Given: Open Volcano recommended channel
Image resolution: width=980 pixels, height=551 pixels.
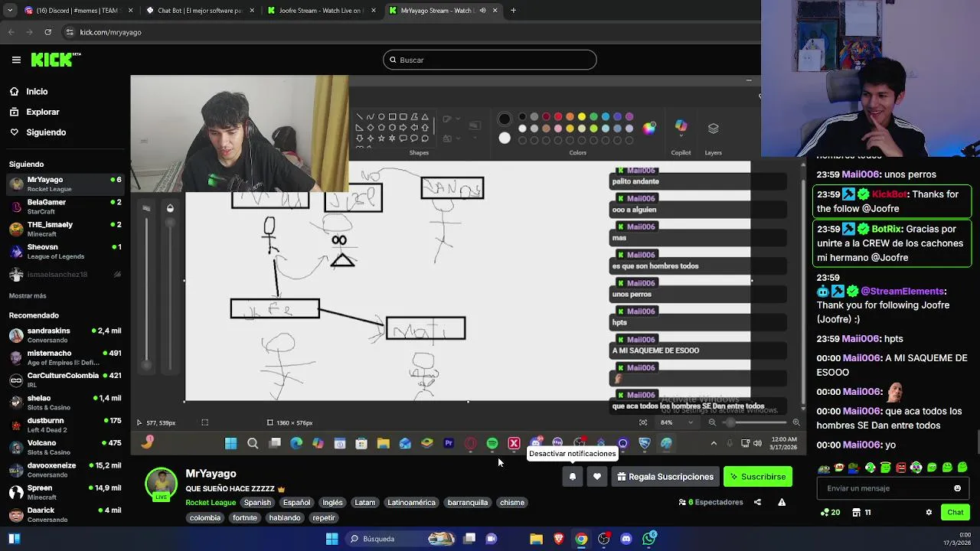Looking at the screenshot, I should pyautogui.click(x=65, y=447).
